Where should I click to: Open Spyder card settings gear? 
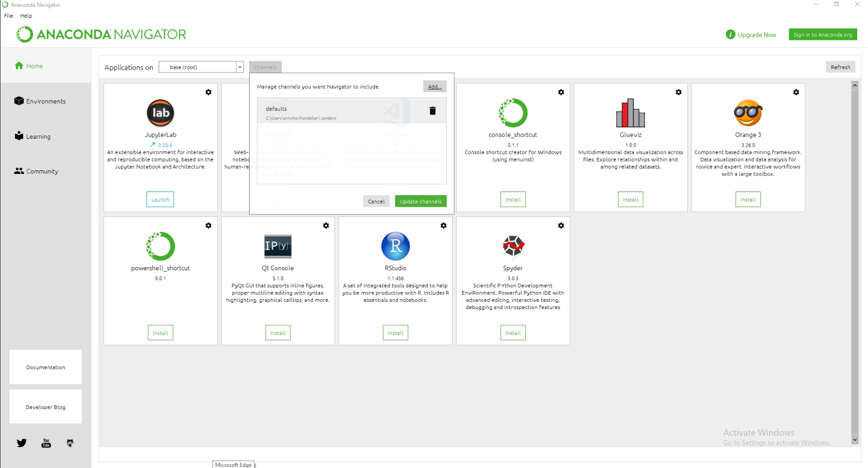tap(561, 226)
